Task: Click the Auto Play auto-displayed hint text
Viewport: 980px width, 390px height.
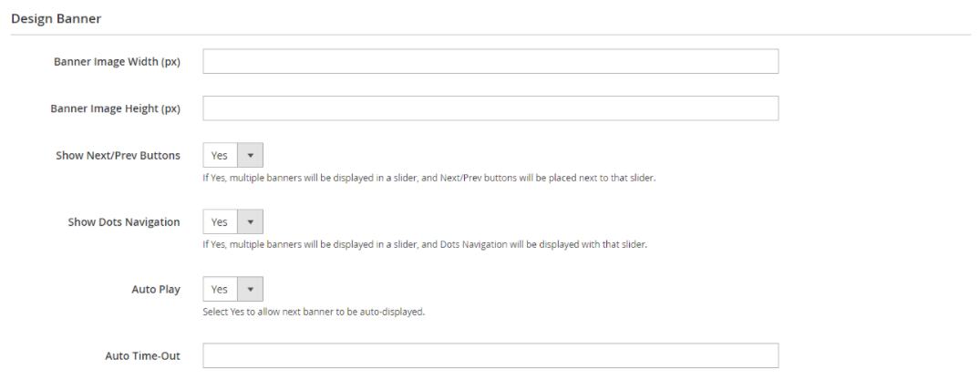Action: pos(314,312)
